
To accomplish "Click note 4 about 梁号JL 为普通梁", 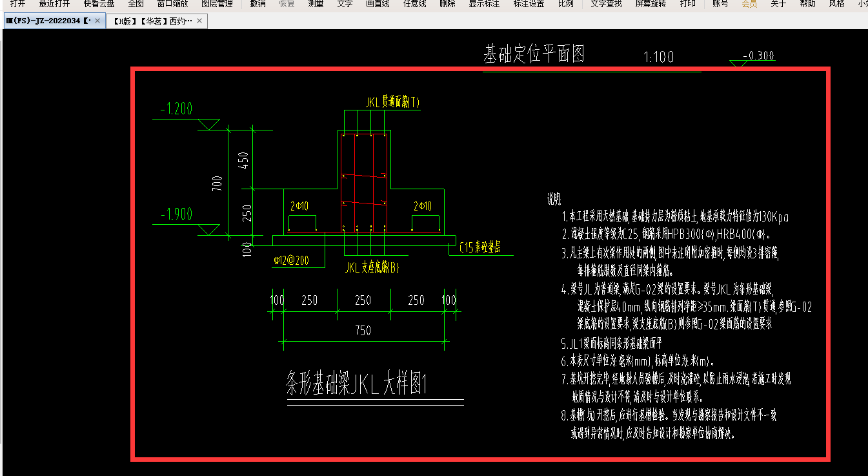I will [x=687, y=306].
